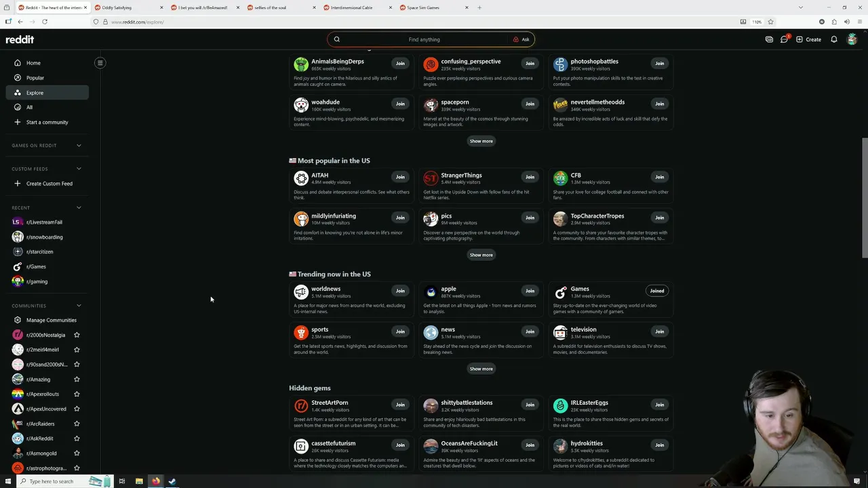The height and width of the screenshot is (488, 868).
Task: Collapse the Custom Feeds section
Action: 79,169
